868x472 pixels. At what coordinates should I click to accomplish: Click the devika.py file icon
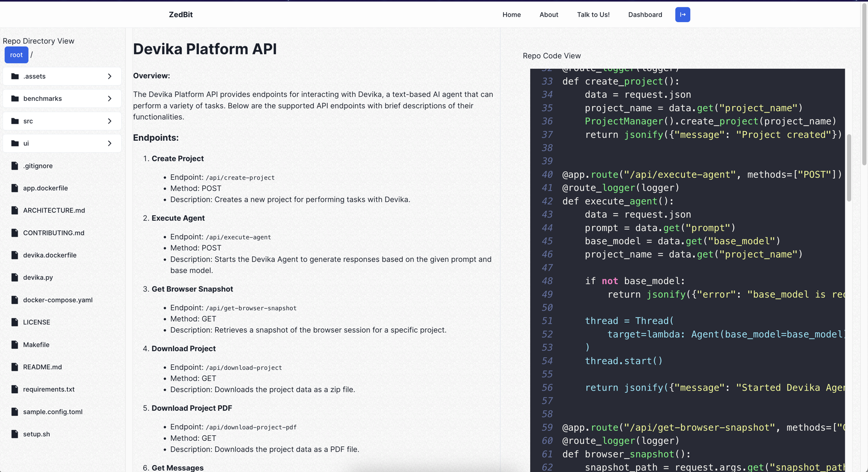tap(15, 277)
